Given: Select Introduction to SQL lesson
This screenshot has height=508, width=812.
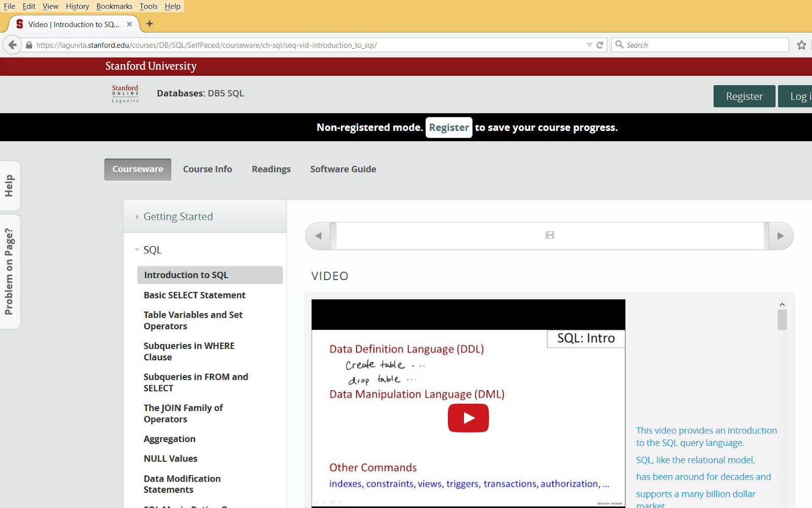Looking at the screenshot, I should point(210,275).
